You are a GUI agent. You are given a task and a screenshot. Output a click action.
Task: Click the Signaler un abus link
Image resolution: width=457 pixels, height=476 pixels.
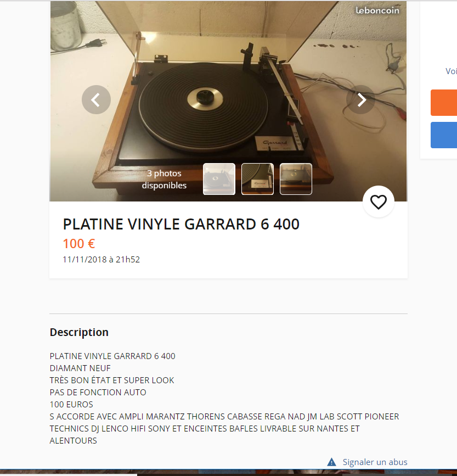(375, 462)
